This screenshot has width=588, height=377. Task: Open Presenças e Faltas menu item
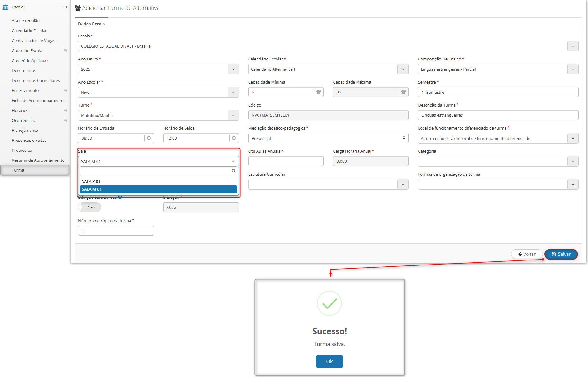point(29,141)
